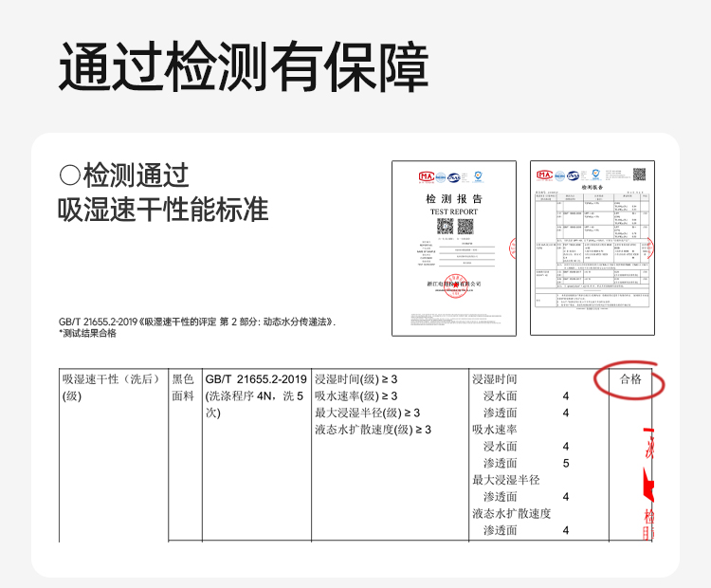Click 浸水面 under the 浸湿时间 results heading
Screen dimensions: 711x588
point(501,396)
